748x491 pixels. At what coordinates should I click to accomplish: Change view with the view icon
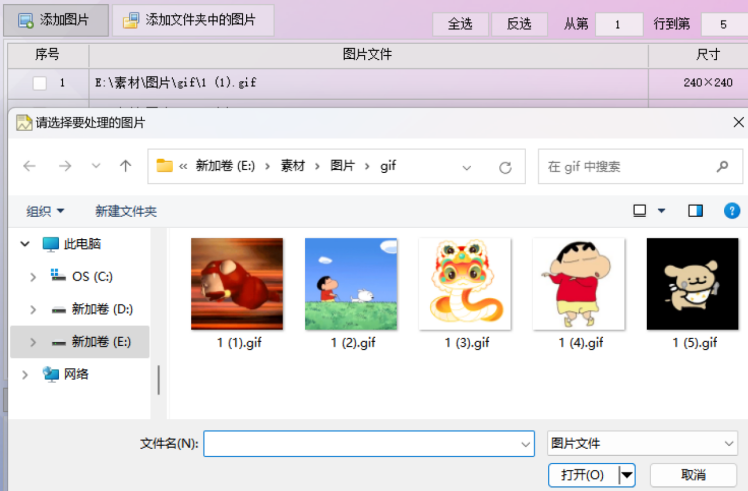pyautogui.click(x=639, y=210)
